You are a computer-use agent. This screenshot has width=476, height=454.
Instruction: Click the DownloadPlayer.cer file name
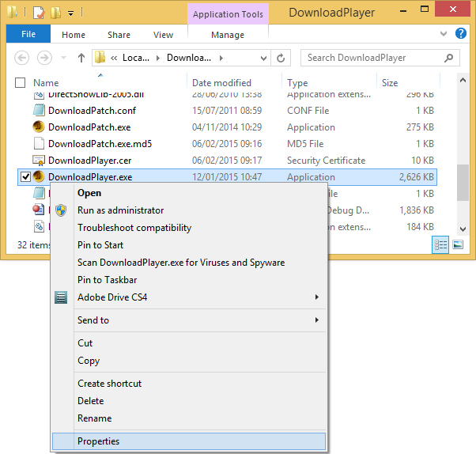pos(90,161)
